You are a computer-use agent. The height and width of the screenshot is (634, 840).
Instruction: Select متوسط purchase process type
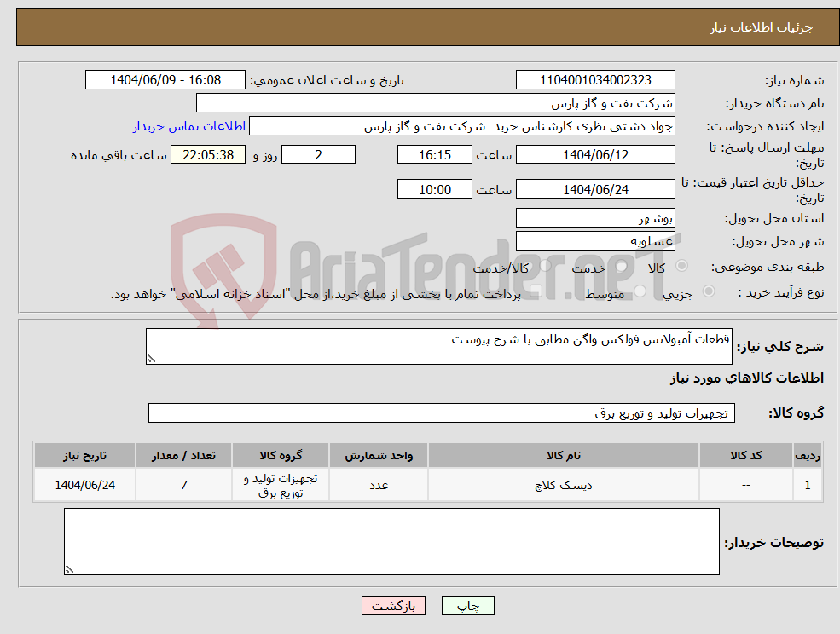coord(640,291)
